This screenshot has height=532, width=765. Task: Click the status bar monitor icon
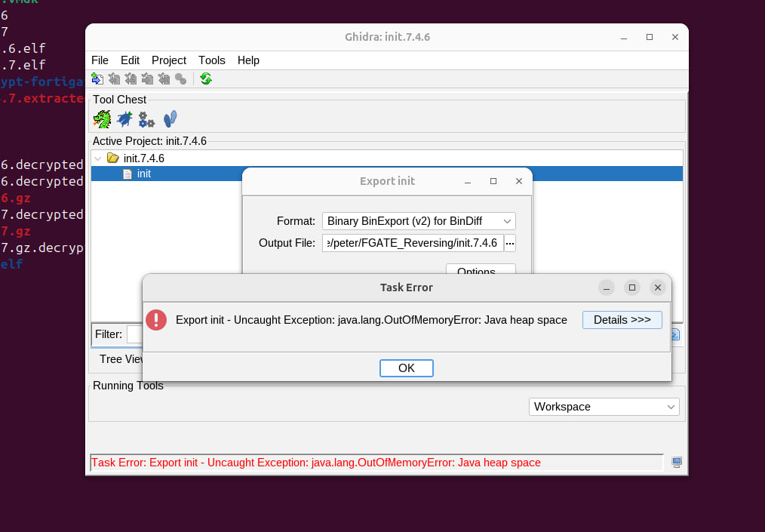tap(677, 463)
